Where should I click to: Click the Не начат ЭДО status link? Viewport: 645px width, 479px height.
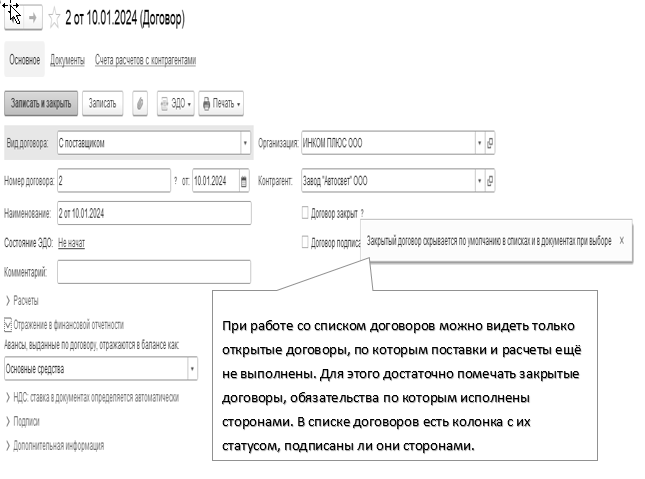72,243
